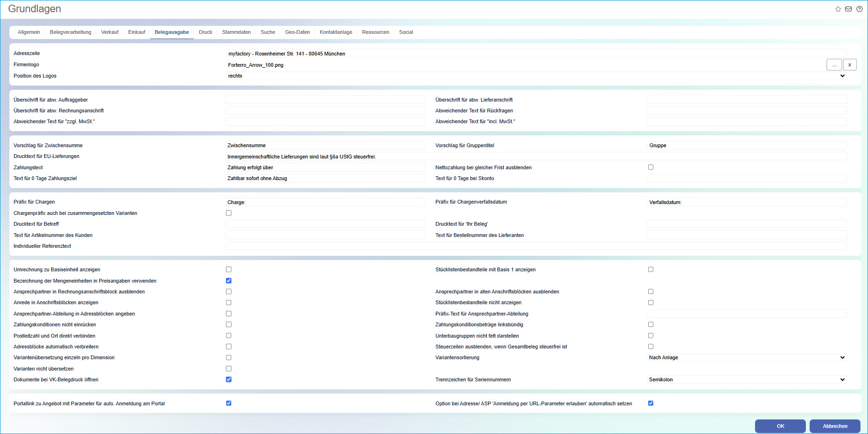Screen dimensions: 868x434
Task: Confirm settings with the OK button
Action: (x=780, y=426)
